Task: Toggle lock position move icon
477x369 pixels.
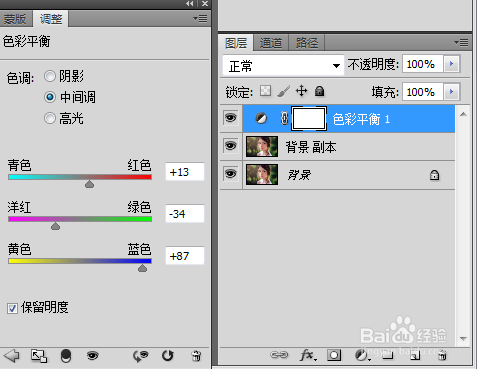Action: point(302,91)
